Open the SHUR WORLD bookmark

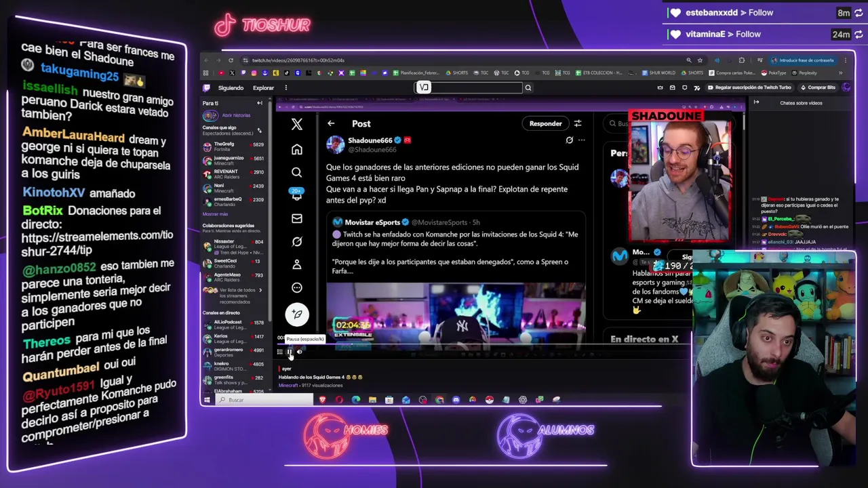[659, 73]
